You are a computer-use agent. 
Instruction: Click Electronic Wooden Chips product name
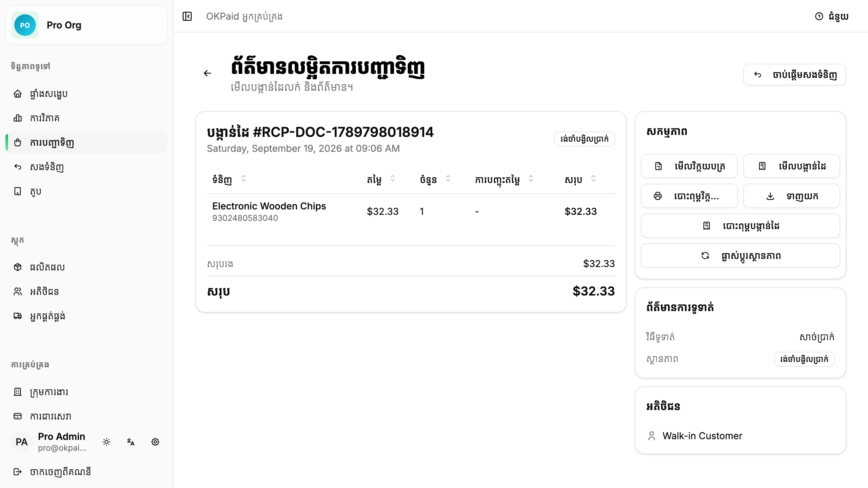click(x=269, y=206)
